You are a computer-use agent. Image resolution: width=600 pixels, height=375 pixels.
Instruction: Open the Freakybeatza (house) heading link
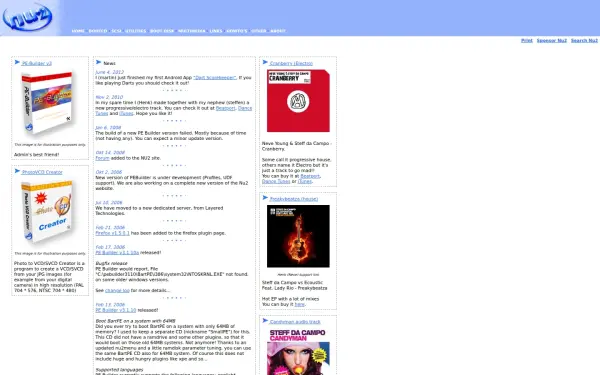coord(294,199)
